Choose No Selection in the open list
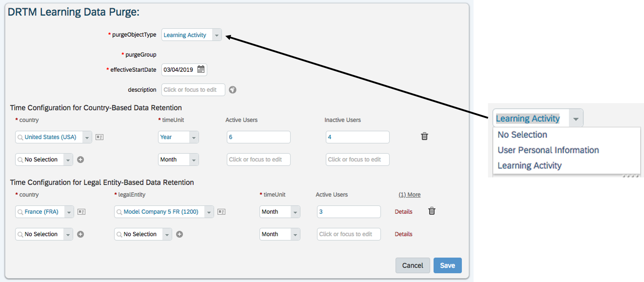644x282 pixels. (522, 135)
